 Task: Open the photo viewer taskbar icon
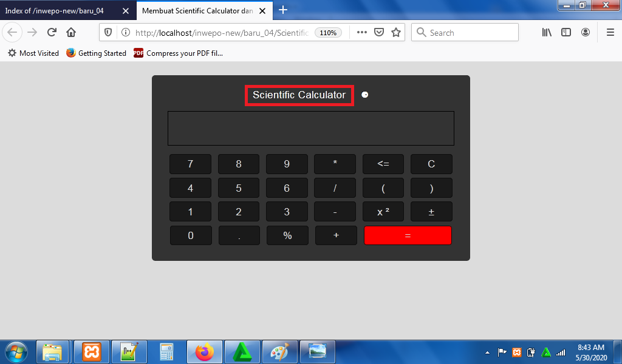(x=317, y=352)
